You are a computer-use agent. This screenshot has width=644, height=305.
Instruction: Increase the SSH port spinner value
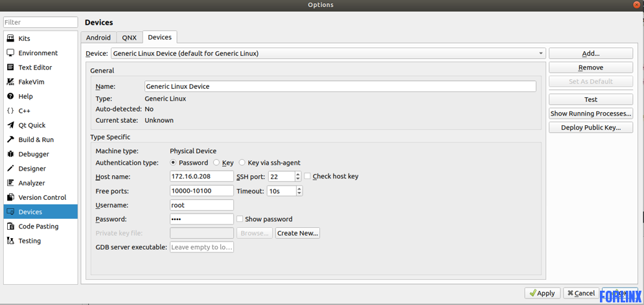[x=298, y=174]
